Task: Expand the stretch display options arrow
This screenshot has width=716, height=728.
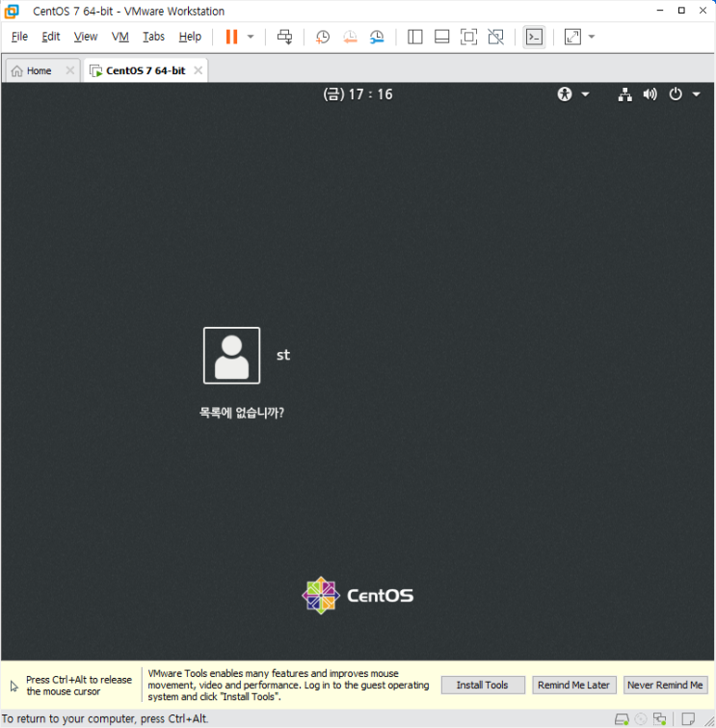Action: [592, 37]
